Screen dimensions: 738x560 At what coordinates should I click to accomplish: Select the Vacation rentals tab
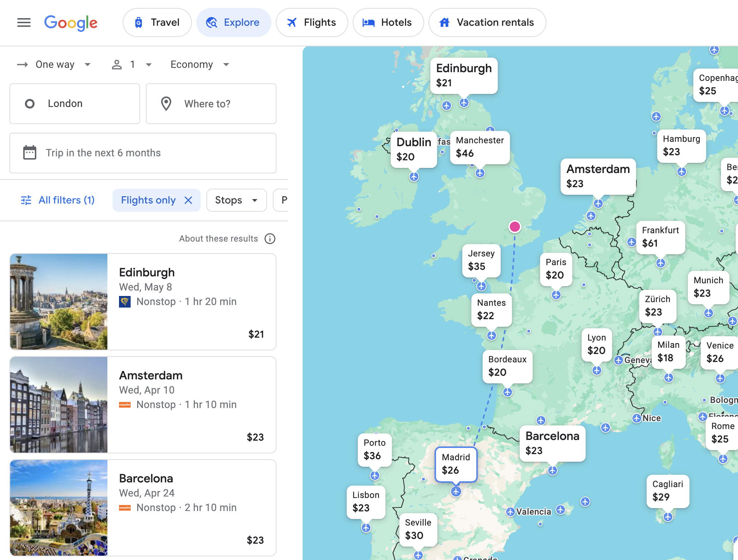click(487, 22)
